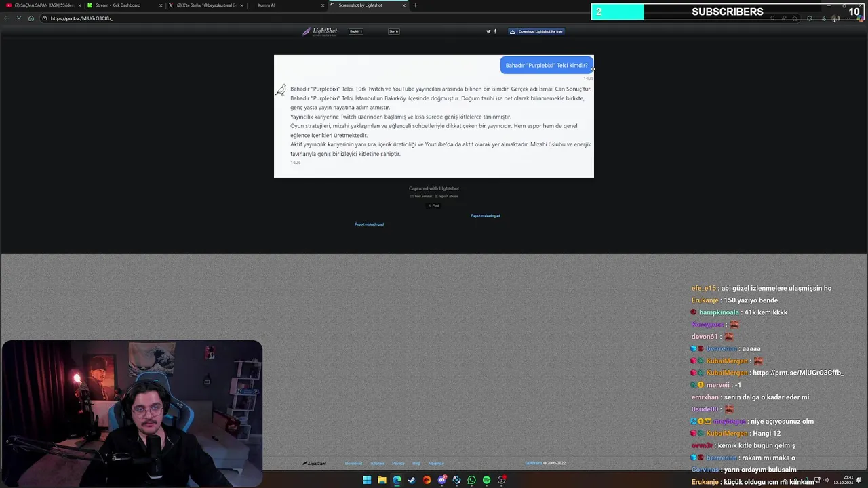The height and width of the screenshot is (488, 868).
Task: Click username merveii in chat
Action: [719, 385]
